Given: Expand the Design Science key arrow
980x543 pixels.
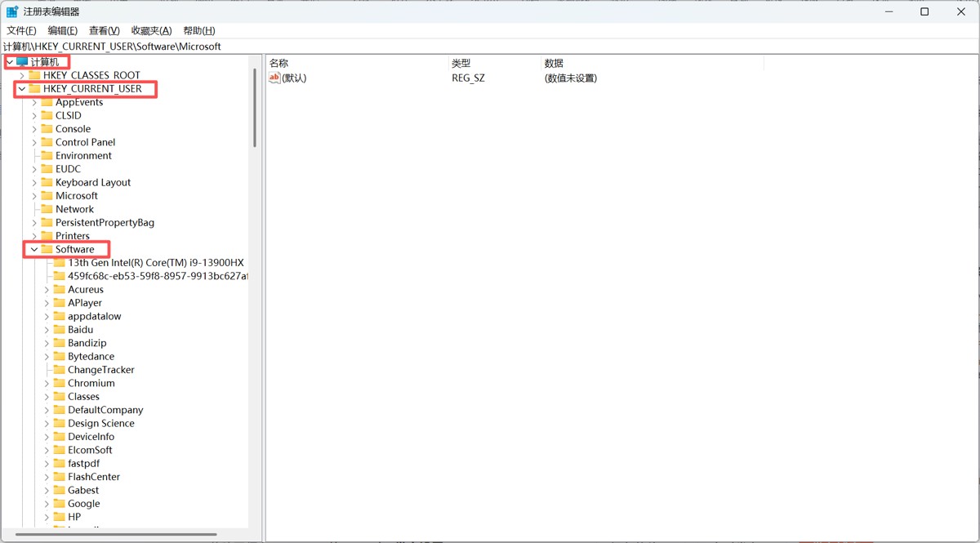Looking at the screenshot, I should coord(47,423).
